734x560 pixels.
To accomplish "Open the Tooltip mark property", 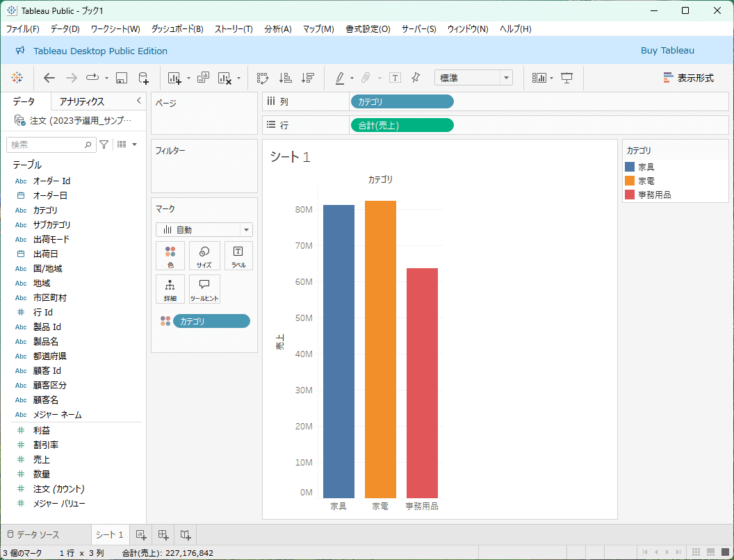I will pos(204,289).
